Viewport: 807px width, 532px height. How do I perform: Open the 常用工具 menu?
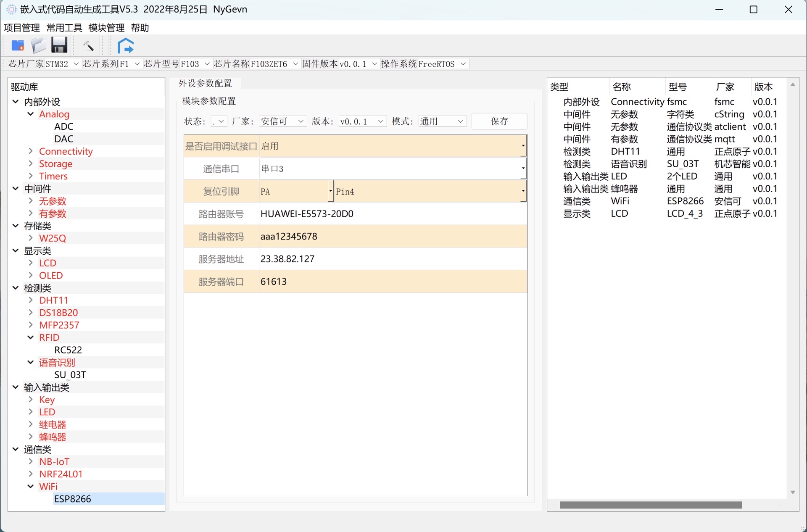click(64, 28)
